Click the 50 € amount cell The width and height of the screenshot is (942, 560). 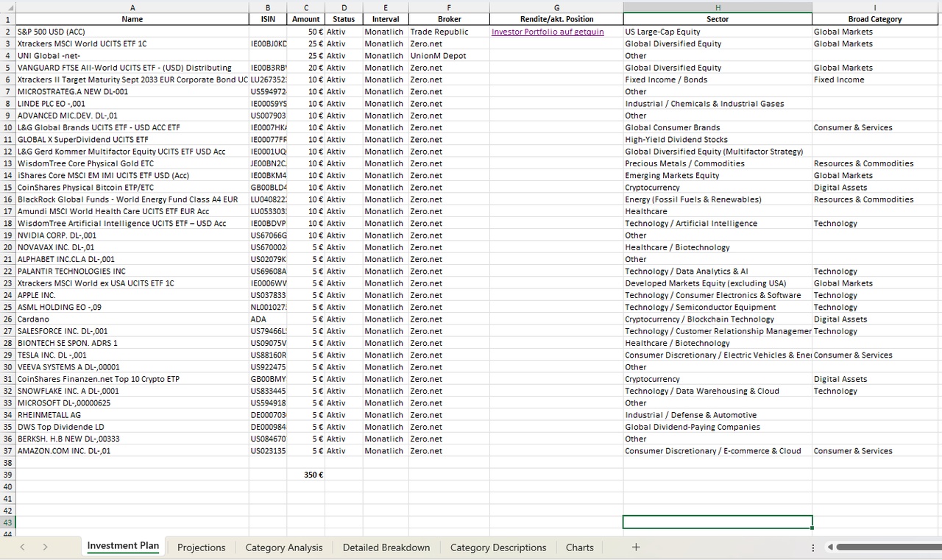(x=306, y=32)
